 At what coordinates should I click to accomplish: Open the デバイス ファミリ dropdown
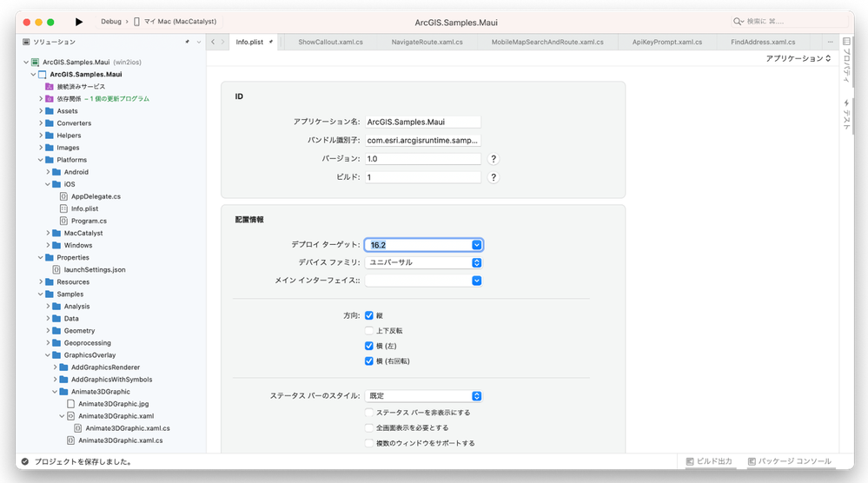pyautogui.click(x=423, y=262)
